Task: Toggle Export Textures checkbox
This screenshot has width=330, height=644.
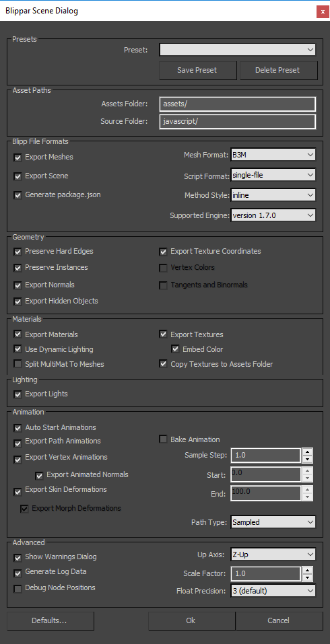Action: coord(163,334)
